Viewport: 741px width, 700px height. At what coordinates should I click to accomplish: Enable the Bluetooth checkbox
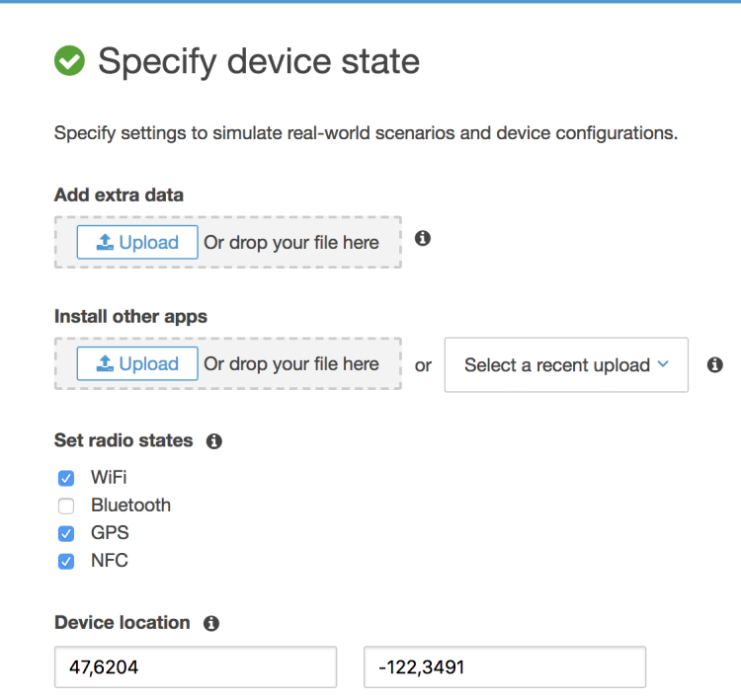[x=66, y=506]
